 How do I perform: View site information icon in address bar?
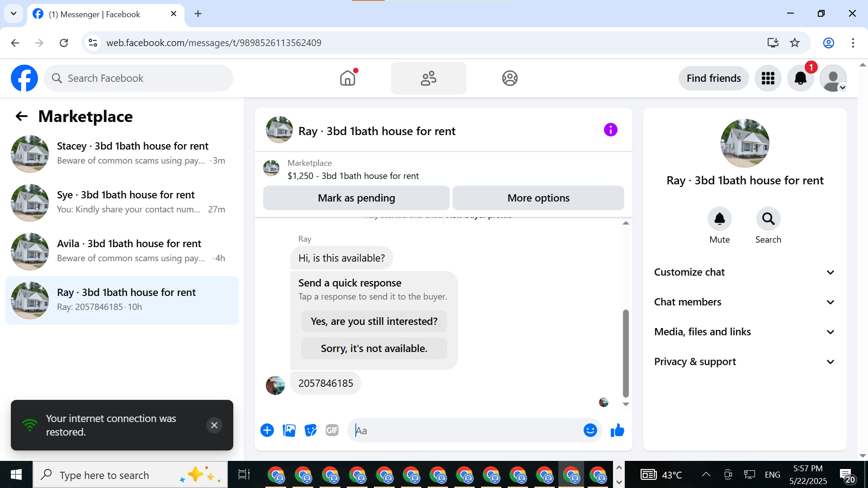pos(93,43)
